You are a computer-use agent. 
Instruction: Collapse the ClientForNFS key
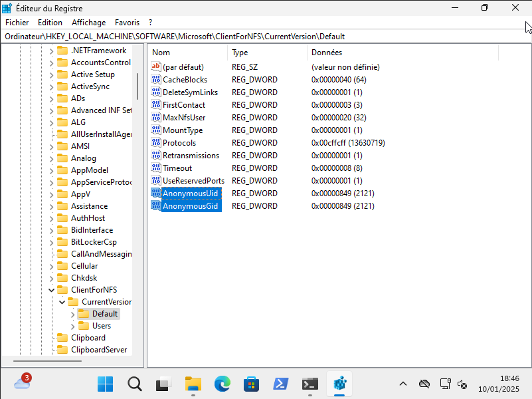(51, 290)
